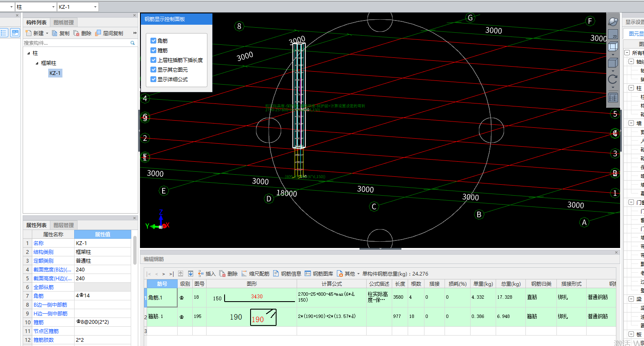Toggle the 显示其它图元 checkbox
644x346 pixels.
[x=153, y=70]
